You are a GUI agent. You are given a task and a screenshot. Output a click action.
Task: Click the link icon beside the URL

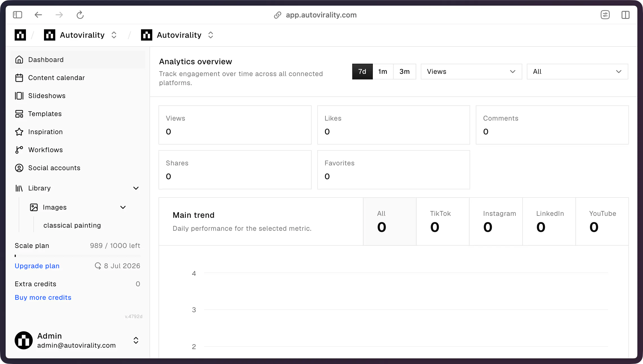tap(278, 15)
